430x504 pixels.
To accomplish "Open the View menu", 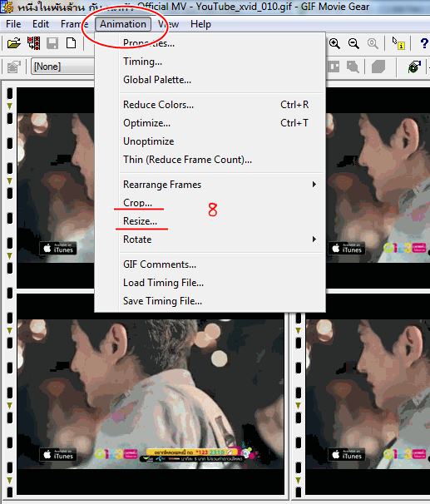I will tap(168, 24).
